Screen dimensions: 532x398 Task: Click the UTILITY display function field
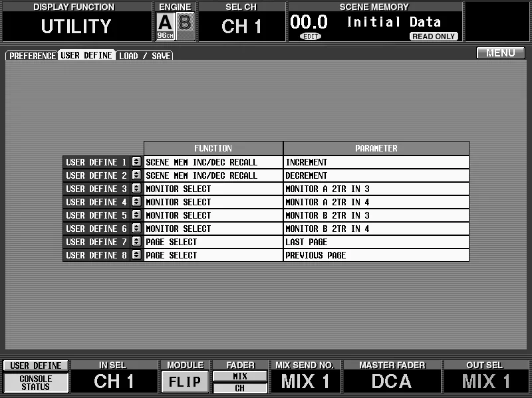(x=76, y=27)
